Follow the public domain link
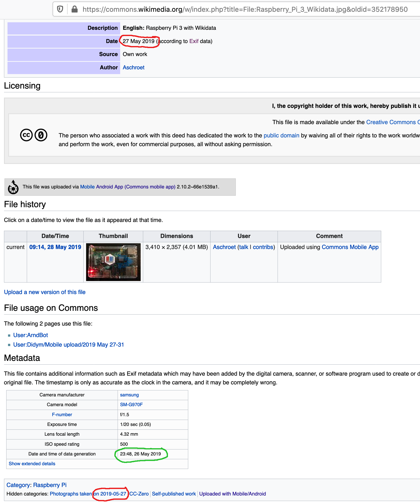This screenshot has width=420, height=504. tap(281, 135)
